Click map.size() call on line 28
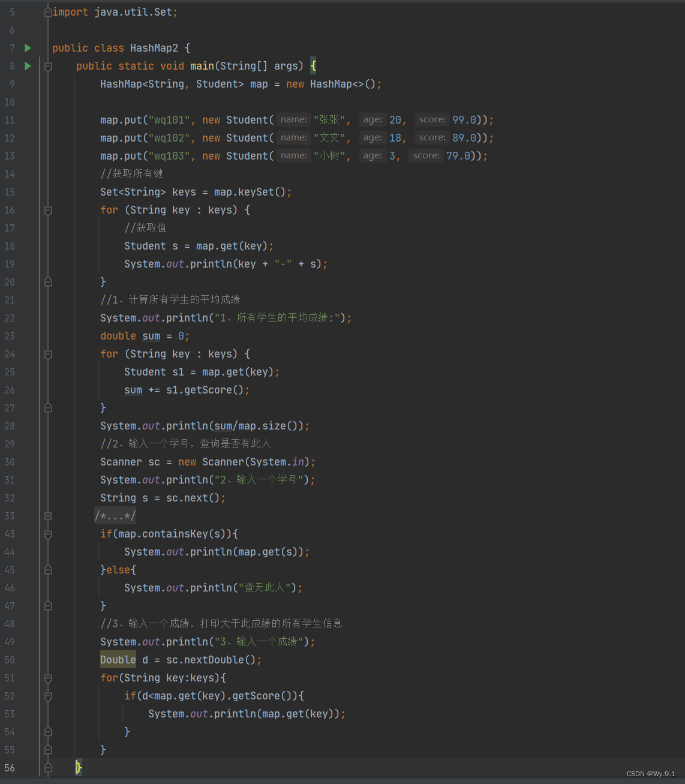Viewport: 685px width, 784px height. click(x=271, y=426)
